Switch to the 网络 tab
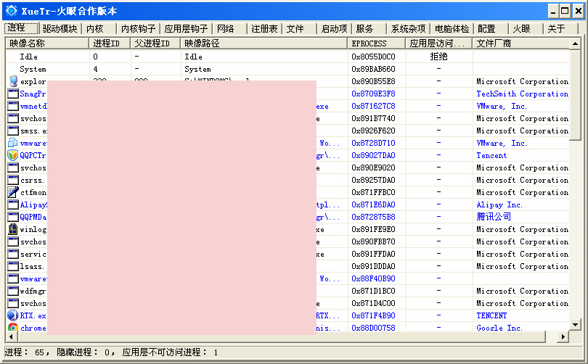 point(229,28)
